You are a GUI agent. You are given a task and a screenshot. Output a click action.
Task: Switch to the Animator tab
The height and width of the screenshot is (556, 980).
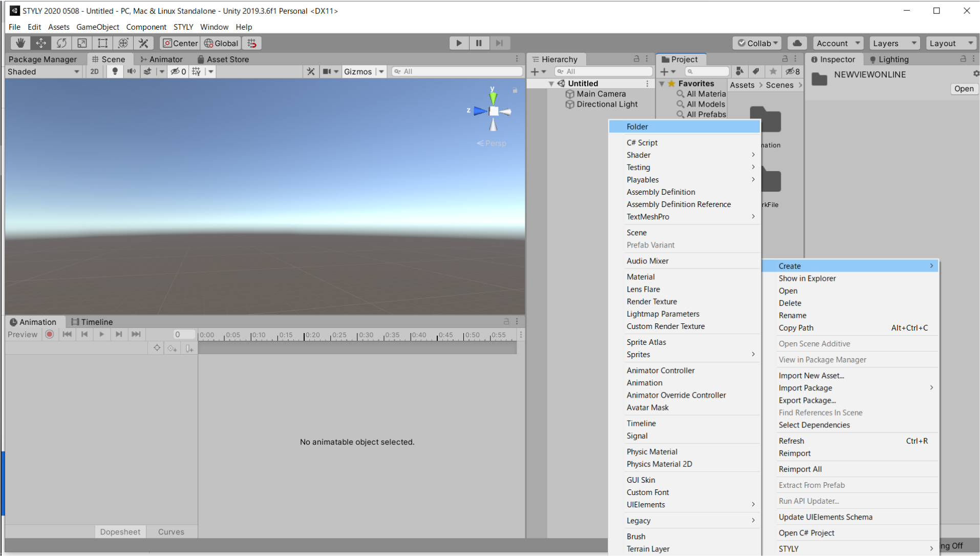click(162, 59)
